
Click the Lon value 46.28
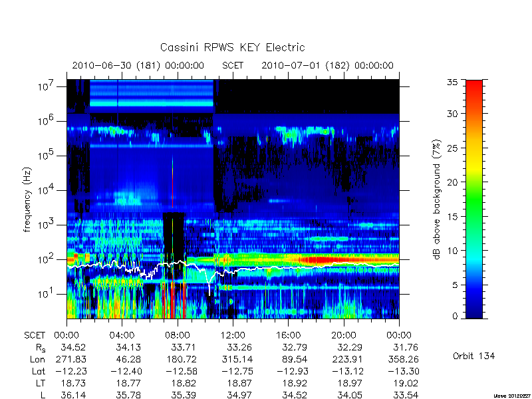tap(128, 359)
